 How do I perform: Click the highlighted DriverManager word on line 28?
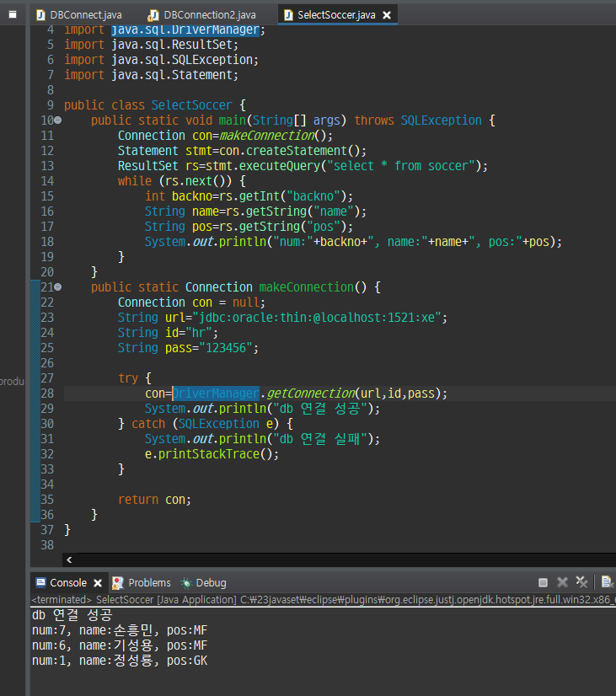[216, 394]
